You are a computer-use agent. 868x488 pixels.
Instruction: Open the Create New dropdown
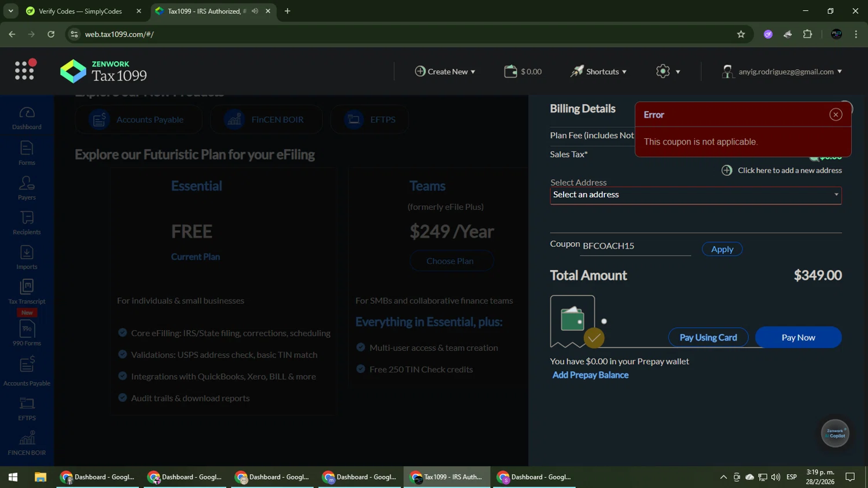(x=445, y=72)
